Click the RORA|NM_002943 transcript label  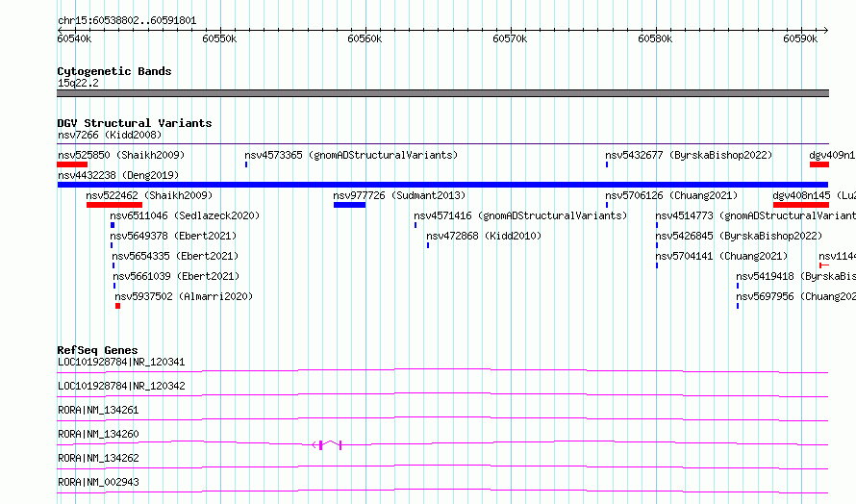pos(98,482)
